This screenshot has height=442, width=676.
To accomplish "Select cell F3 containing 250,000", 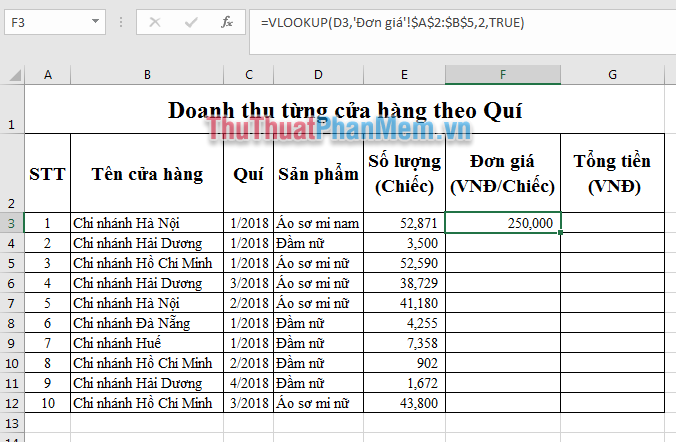I will coord(502,223).
